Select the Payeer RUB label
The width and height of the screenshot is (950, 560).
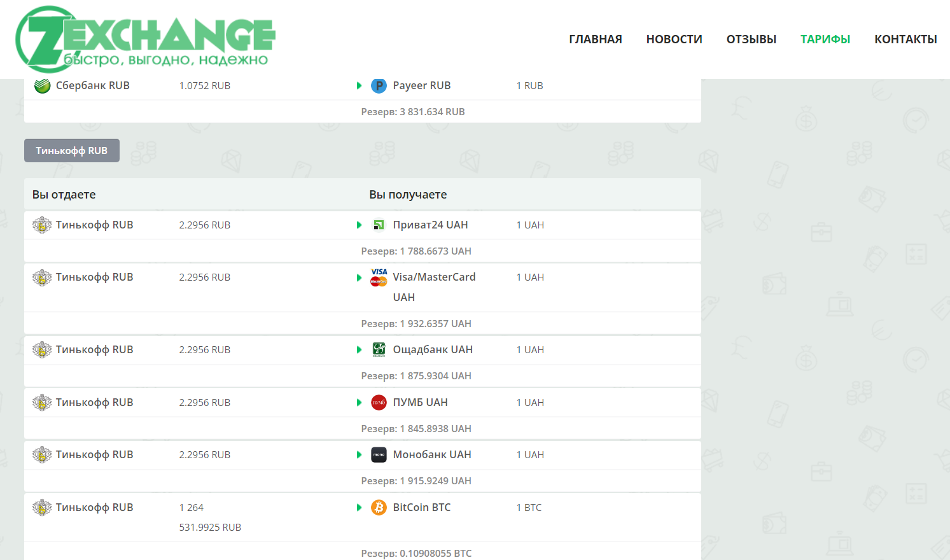(422, 86)
